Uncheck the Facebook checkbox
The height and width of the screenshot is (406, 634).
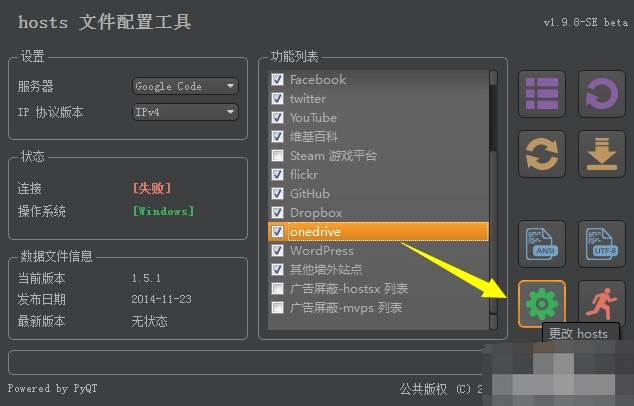[277, 79]
